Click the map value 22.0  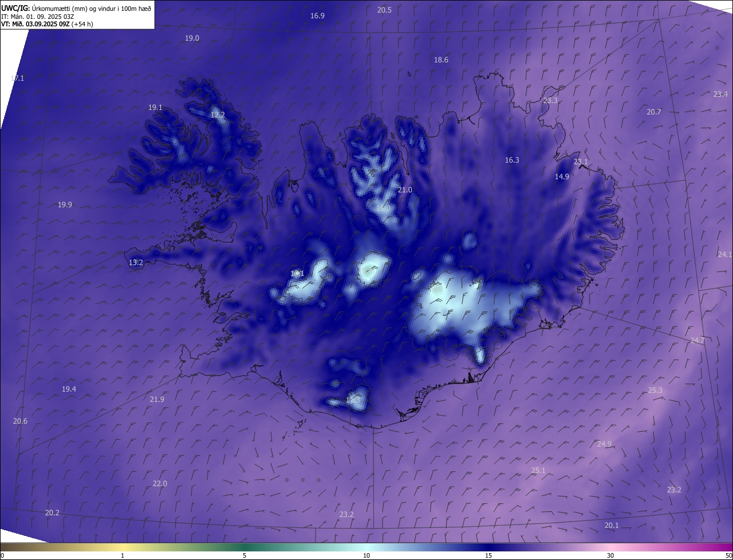click(160, 484)
